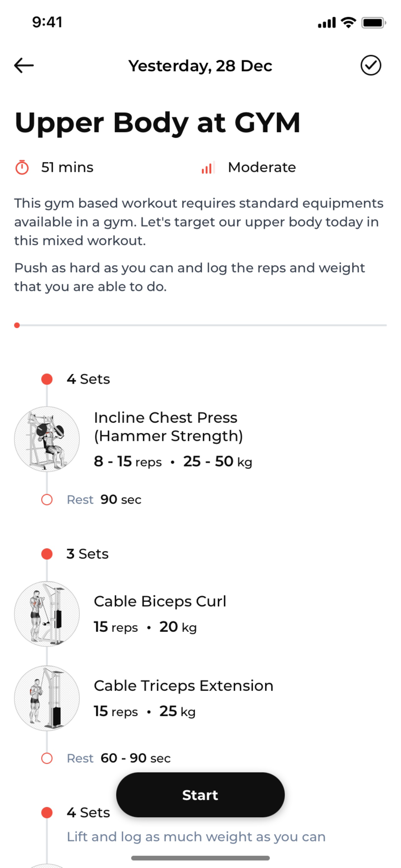Select the Cable Biceps Curl title
Viewport: 401px width, 868px height.
[x=160, y=601]
